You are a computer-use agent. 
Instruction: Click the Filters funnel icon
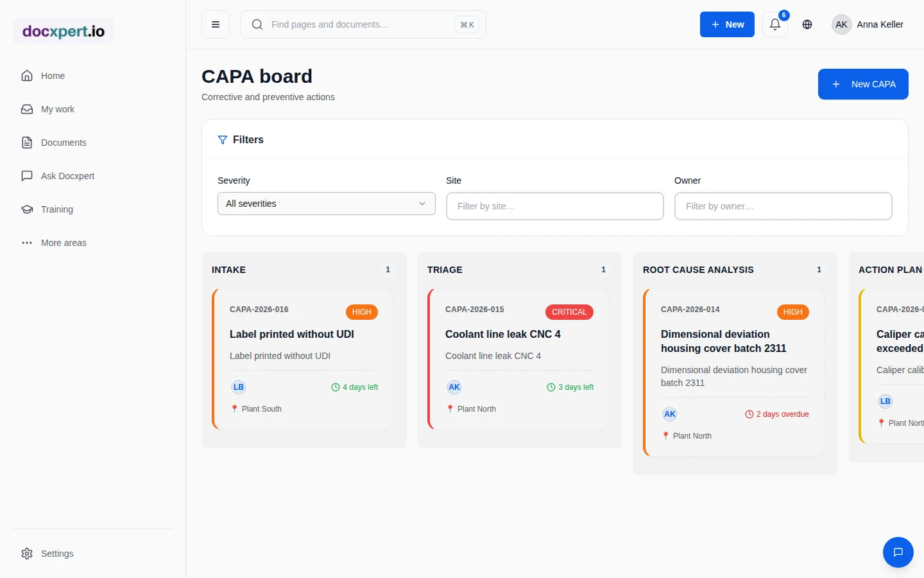coord(223,140)
